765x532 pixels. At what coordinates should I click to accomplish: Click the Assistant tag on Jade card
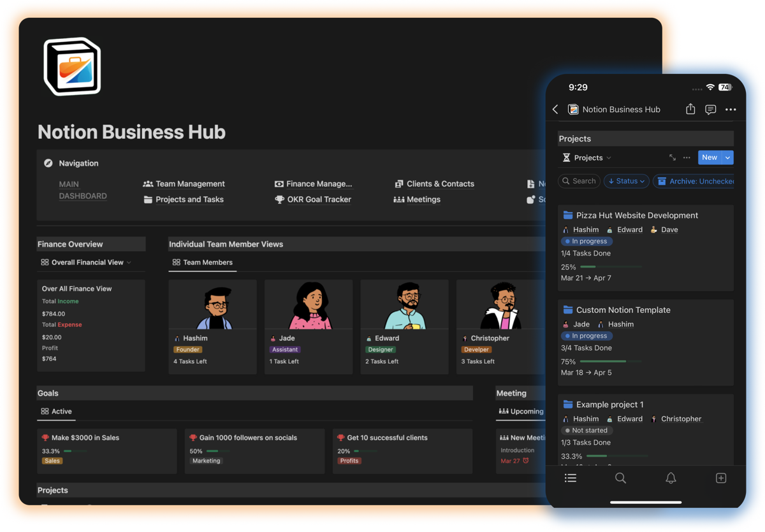(284, 349)
